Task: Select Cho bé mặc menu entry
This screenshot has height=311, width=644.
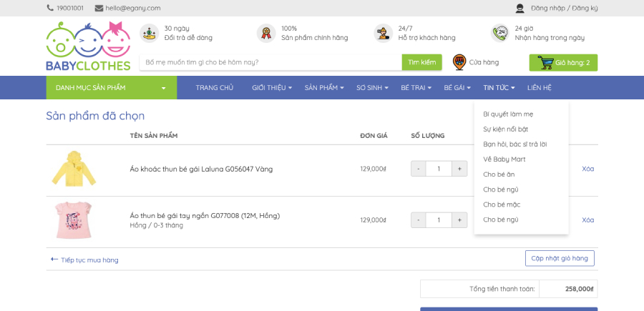Action: [x=502, y=204]
